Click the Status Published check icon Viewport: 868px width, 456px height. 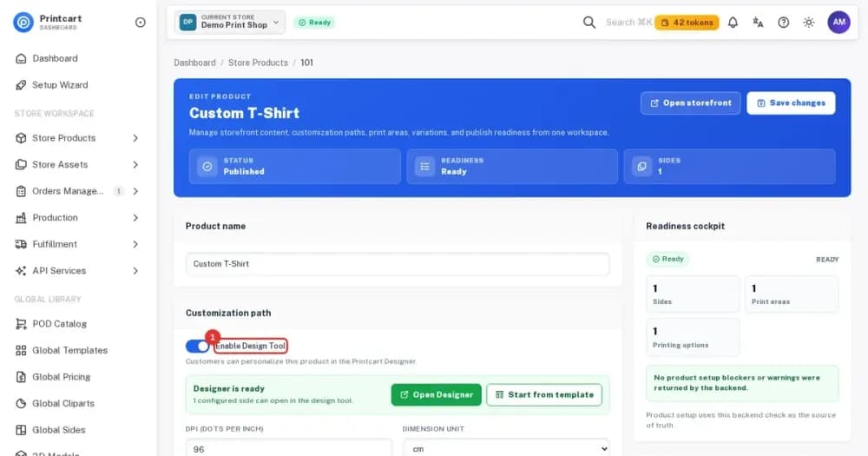point(207,166)
